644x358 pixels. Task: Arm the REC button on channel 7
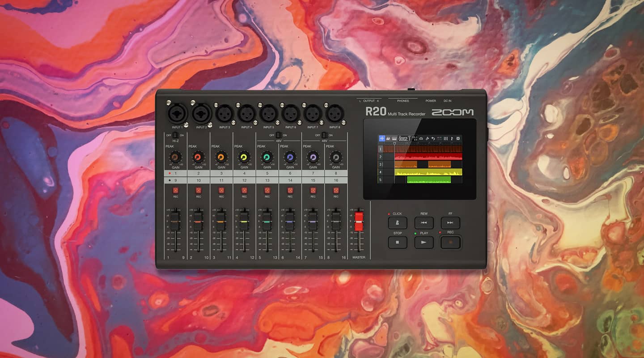[x=313, y=190]
